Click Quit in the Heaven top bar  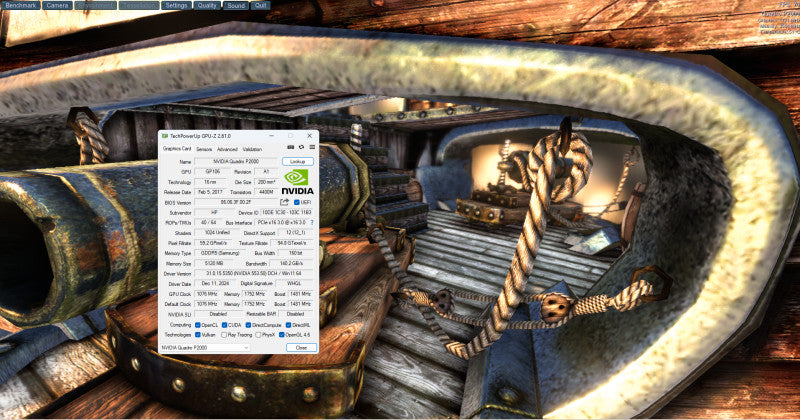(260, 5)
